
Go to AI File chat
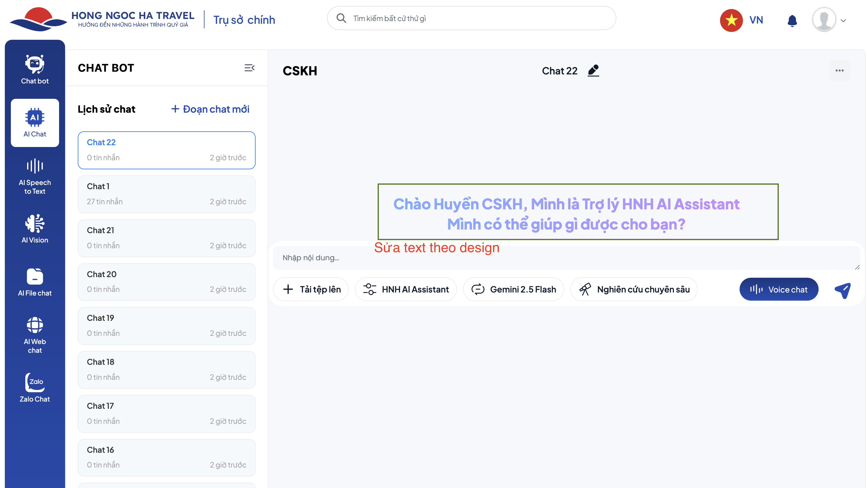35,282
